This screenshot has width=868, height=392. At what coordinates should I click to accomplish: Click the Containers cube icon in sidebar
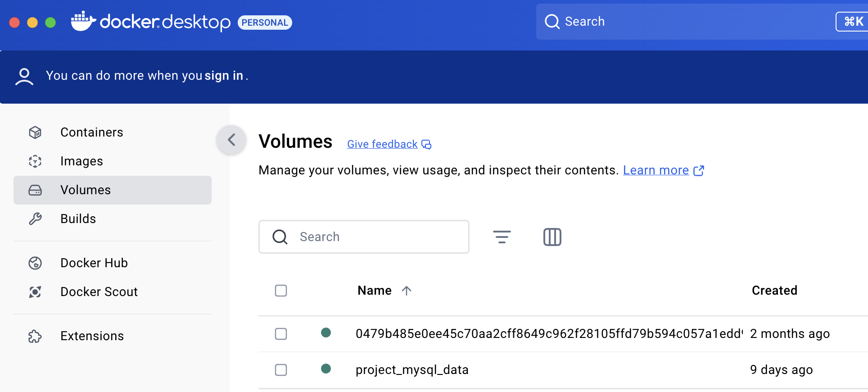[x=35, y=132]
